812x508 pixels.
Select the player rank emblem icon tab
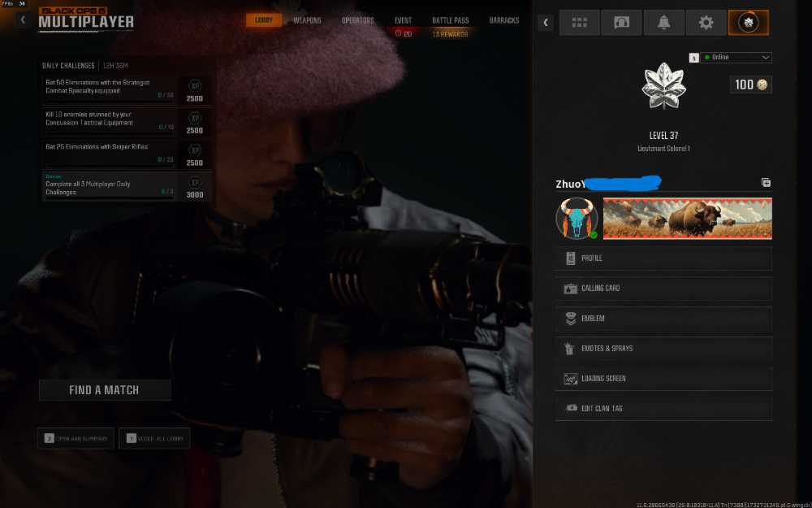(749, 22)
